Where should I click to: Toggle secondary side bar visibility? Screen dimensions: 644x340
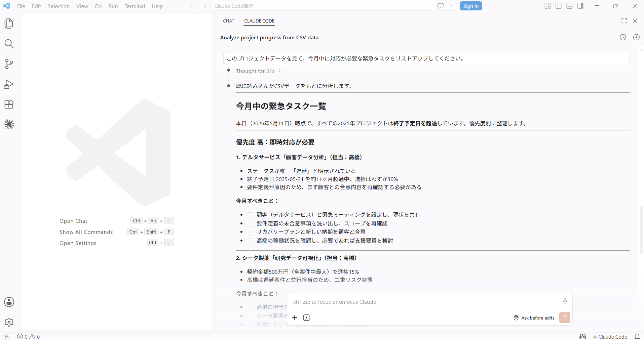click(580, 6)
